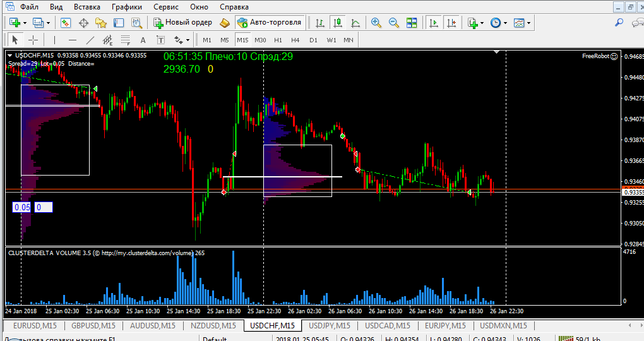Select the Fibonacci retracement tool
Image resolution: width=644 pixels, height=341 pixels.
tap(125, 40)
